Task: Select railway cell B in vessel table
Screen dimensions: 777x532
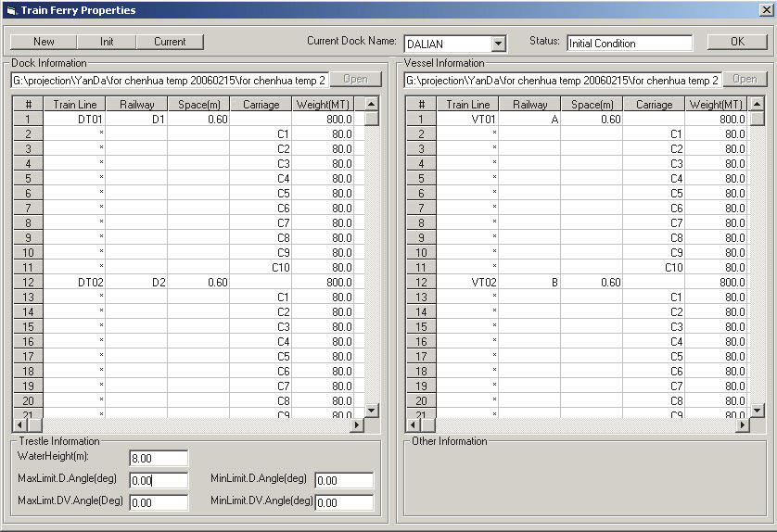Action: point(529,283)
